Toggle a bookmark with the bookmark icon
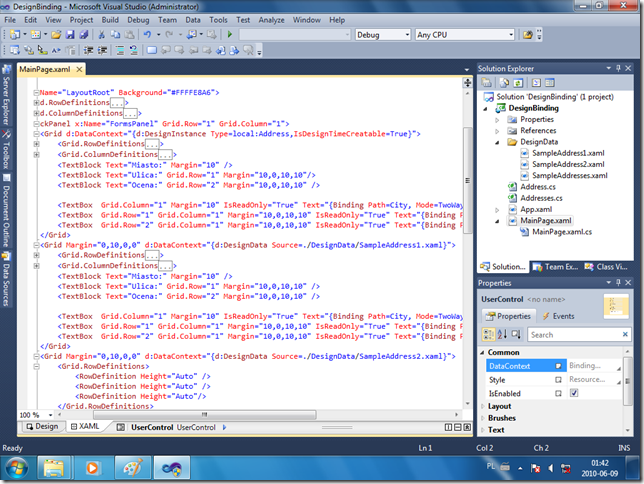 tap(152, 51)
